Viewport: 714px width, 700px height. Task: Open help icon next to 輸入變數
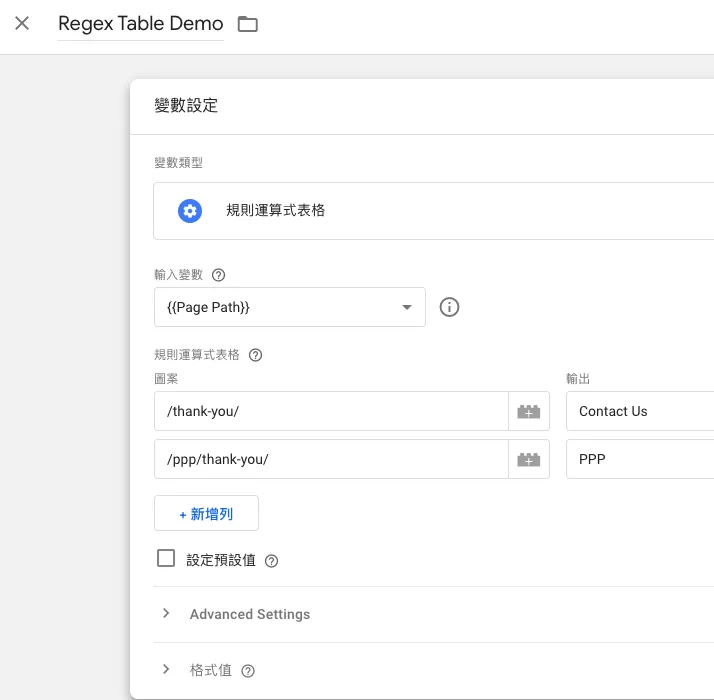[219, 275]
